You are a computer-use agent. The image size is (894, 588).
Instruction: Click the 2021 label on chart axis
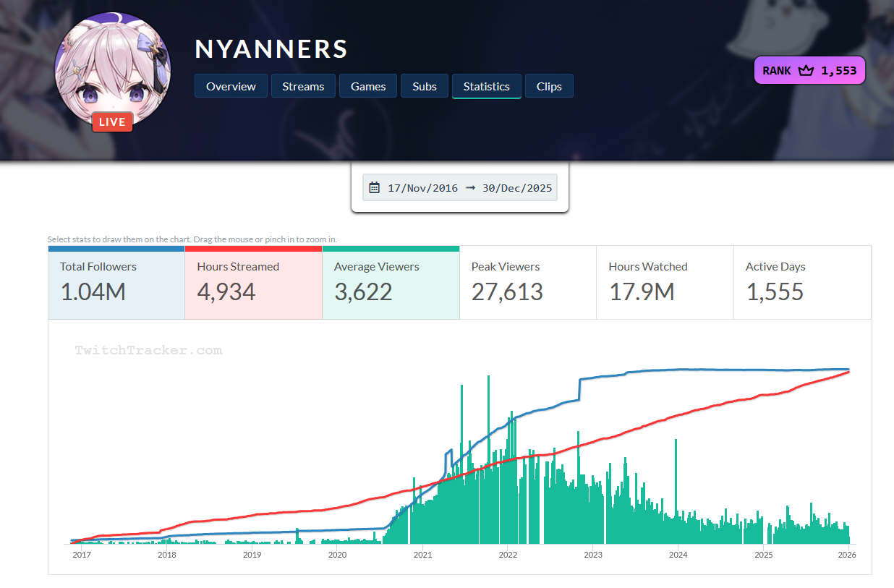422,555
